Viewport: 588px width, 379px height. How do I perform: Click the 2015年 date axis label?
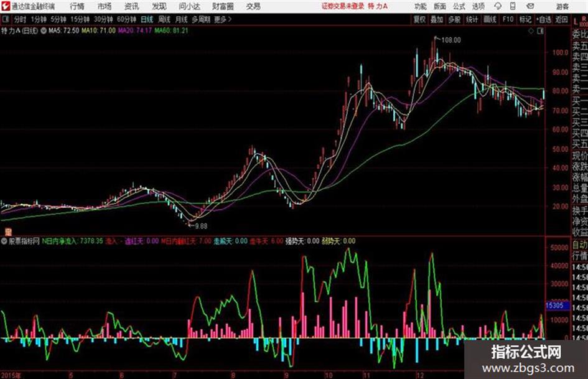[11, 375]
